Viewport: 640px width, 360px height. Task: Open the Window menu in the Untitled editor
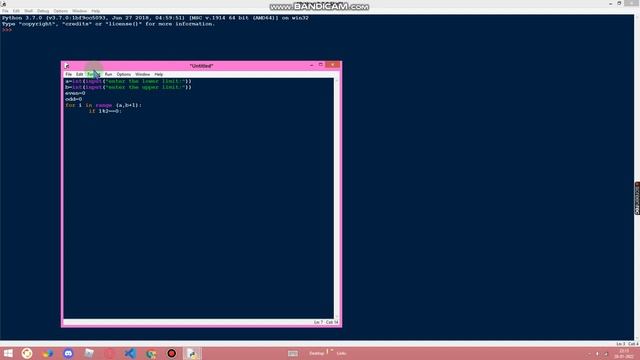click(x=142, y=74)
